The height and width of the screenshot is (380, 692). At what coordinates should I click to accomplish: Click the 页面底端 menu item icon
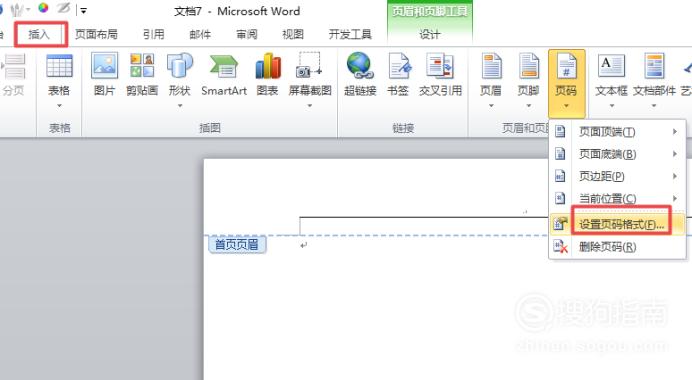click(x=560, y=154)
